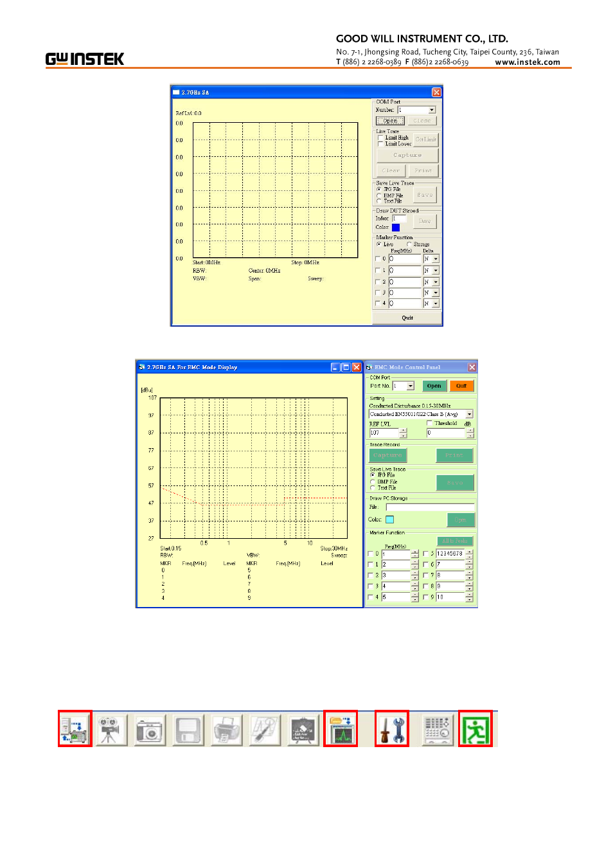The image size is (613, 868).
Task: Close the EMC Mode Control Panel window
Action: tap(472, 367)
